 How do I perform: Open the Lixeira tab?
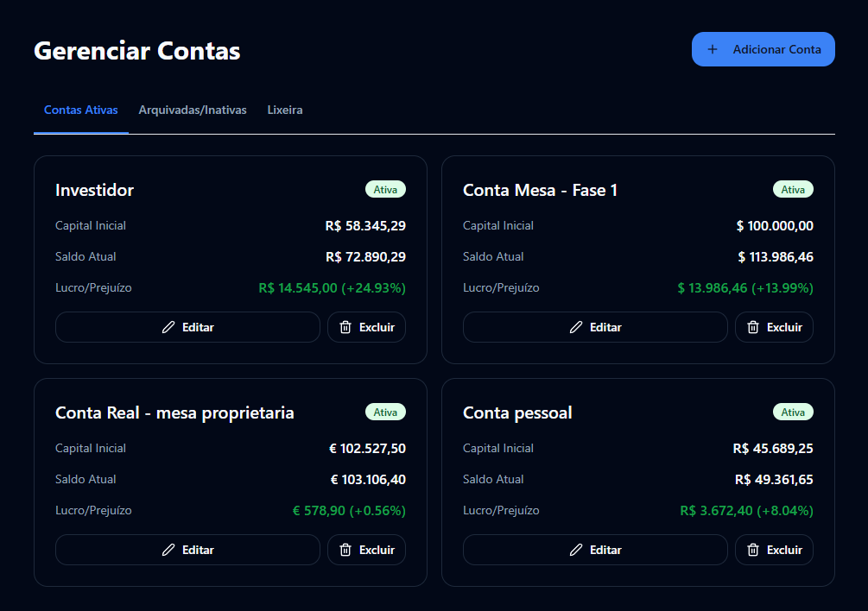tap(285, 110)
